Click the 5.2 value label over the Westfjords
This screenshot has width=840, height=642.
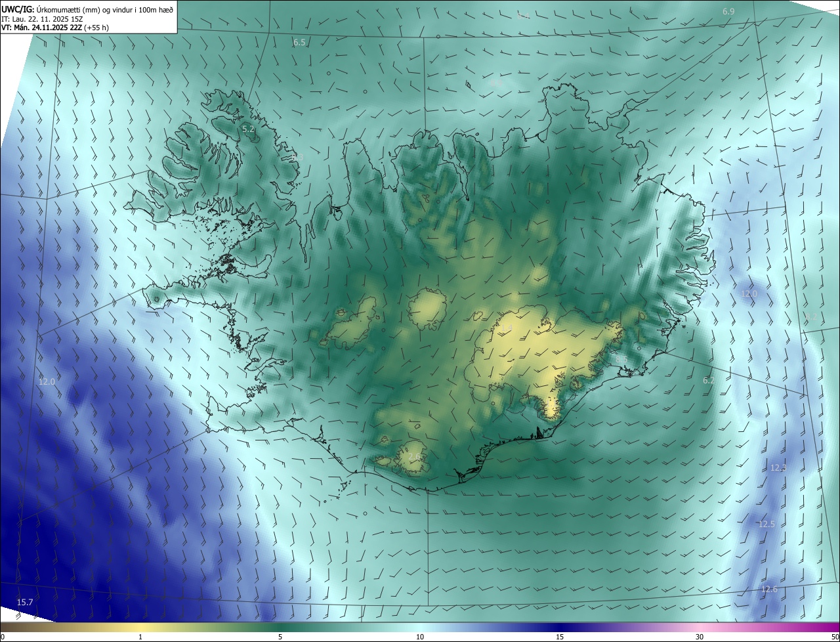[248, 129]
